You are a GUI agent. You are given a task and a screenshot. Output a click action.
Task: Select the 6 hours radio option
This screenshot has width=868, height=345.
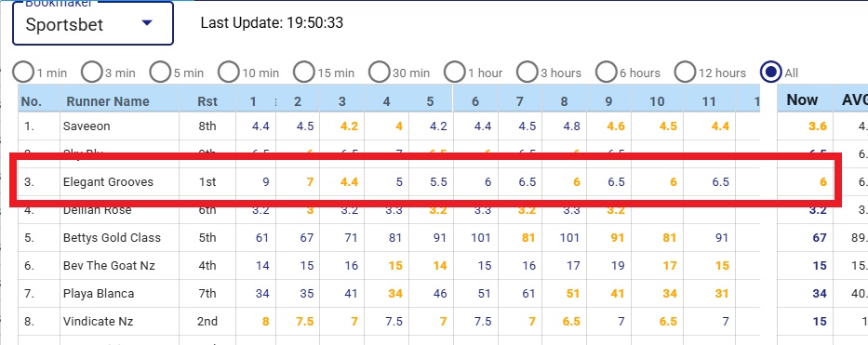[x=607, y=72]
